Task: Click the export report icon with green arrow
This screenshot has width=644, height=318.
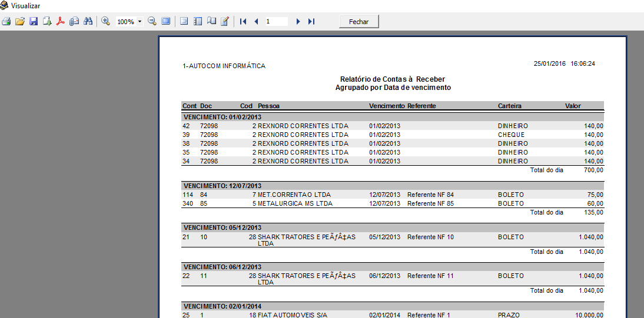Action: 47,22
